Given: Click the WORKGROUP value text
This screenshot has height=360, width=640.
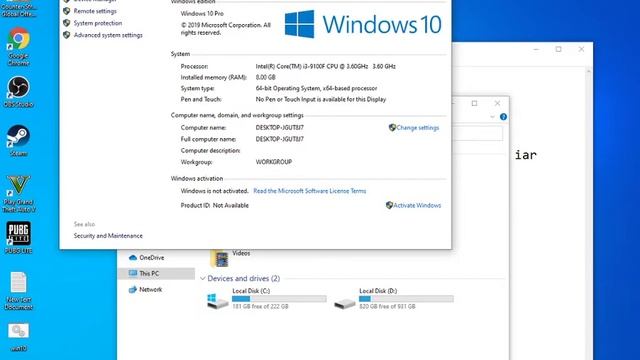Looking at the screenshot, I should pos(273,162).
